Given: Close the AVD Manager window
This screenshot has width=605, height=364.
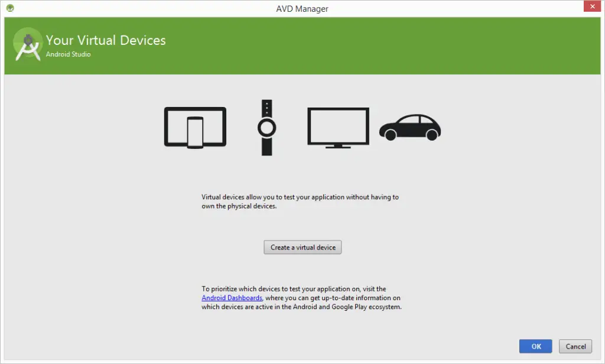Looking at the screenshot, I should [591, 8].
